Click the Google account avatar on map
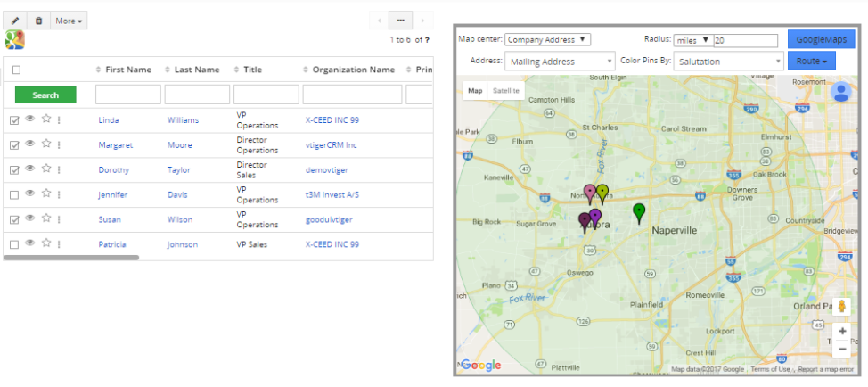 click(841, 91)
